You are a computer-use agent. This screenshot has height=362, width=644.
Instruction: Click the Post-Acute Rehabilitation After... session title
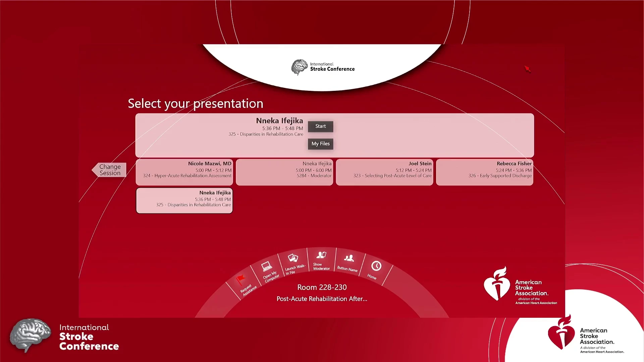(322, 299)
